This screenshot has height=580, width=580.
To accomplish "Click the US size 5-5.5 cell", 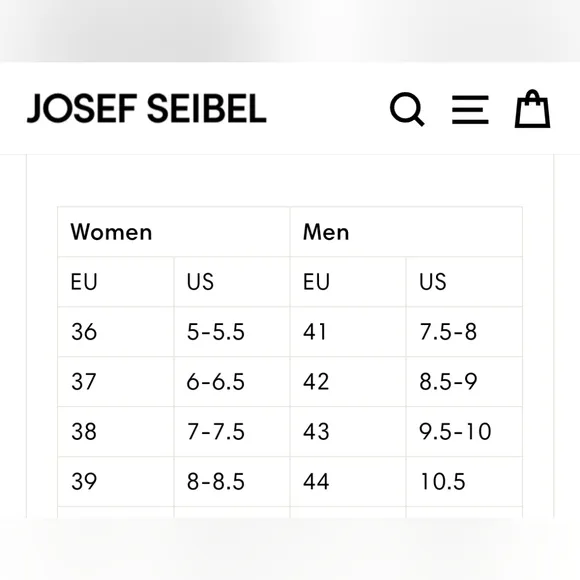I will [232, 332].
